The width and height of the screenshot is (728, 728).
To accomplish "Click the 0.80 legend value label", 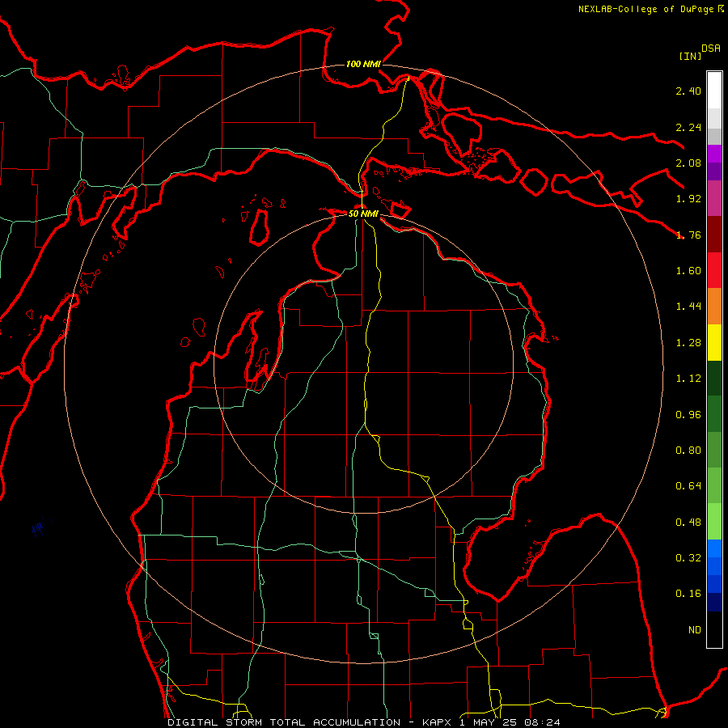I will click(x=688, y=450).
